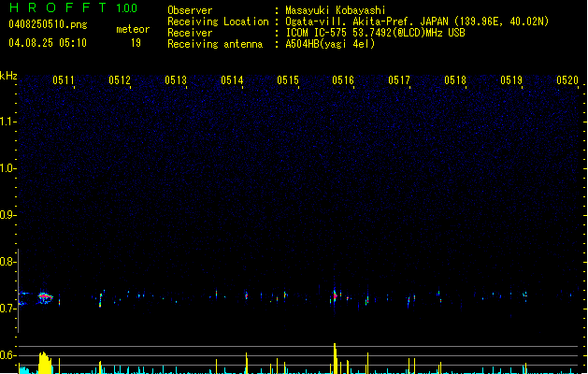
Task: Click the kHz axis unit label
Action: pos(8,76)
